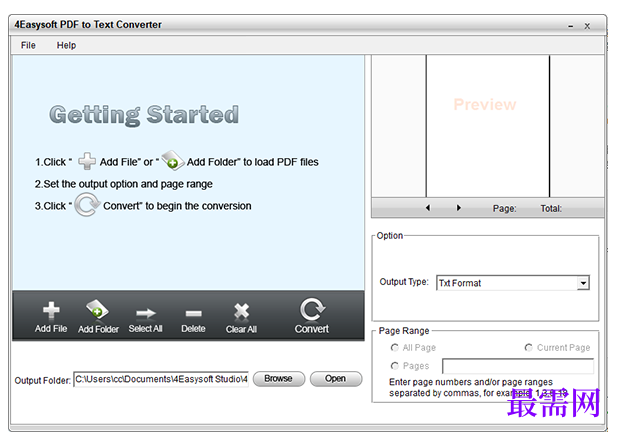
Task: Expand the Output Type dropdown arrow
Action: pos(583,283)
